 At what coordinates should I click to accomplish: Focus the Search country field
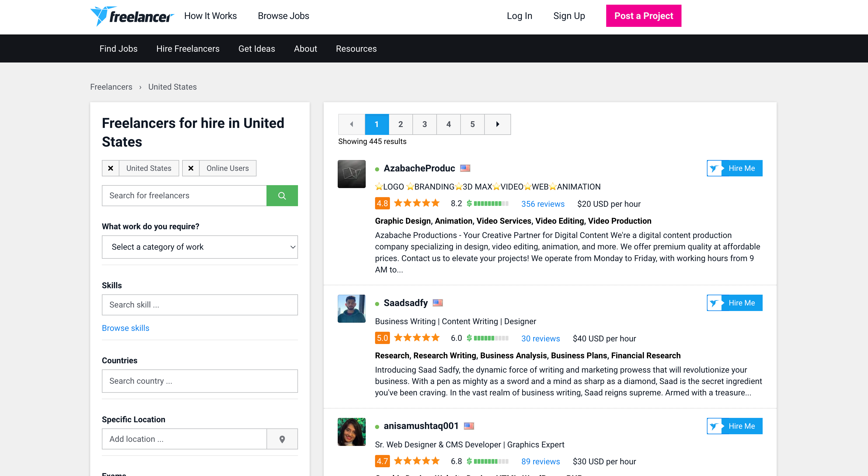[200, 381]
